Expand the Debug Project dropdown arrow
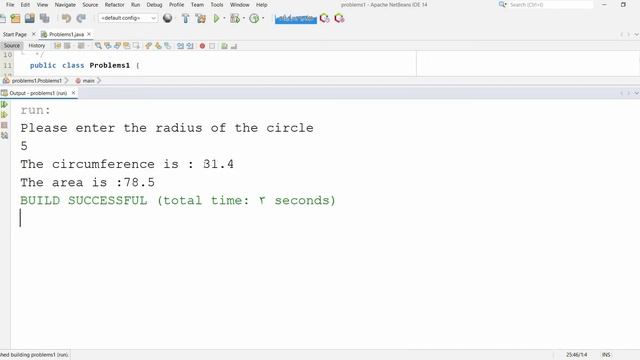Screen dimensions: 640x360 tap(244, 18)
